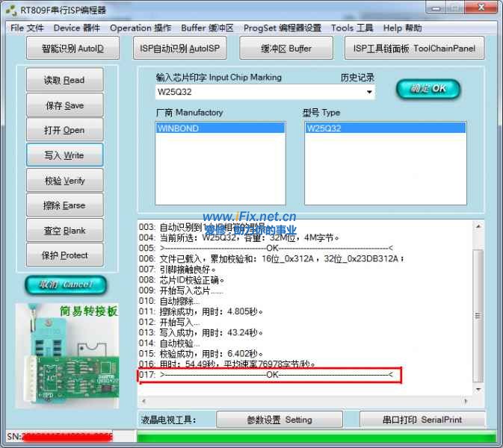503x448 pixels.
Task: Open the Buffer menu
Action: pos(207,28)
